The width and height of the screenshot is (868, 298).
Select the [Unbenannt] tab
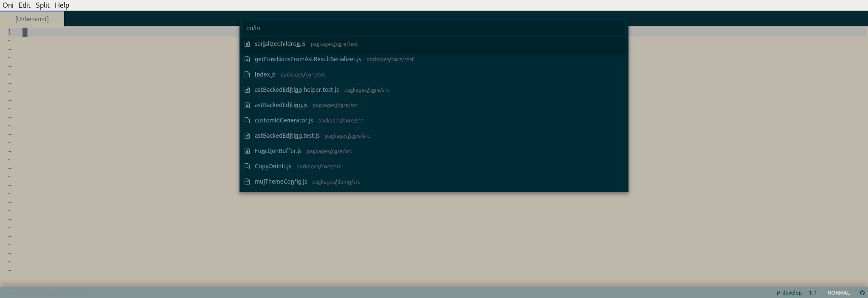tap(32, 19)
